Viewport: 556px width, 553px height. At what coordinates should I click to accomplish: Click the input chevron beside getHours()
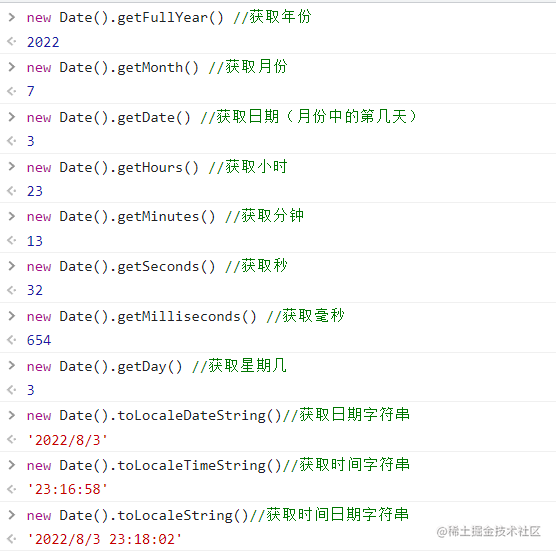[12, 166]
